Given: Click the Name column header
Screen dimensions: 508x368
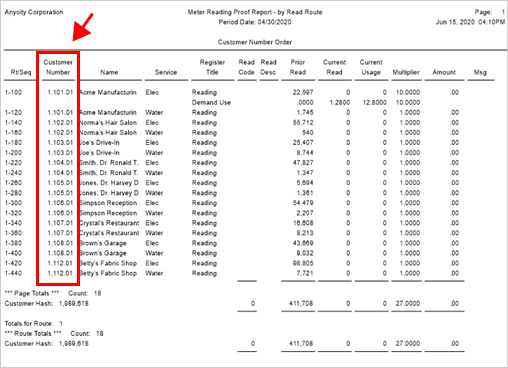Looking at the screenshot, I should (x=109, y=72).
